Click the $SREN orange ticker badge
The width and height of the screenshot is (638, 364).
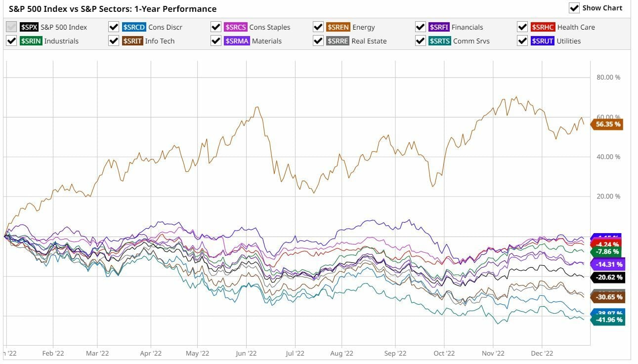pyautogui.click(x=339, y=27)
